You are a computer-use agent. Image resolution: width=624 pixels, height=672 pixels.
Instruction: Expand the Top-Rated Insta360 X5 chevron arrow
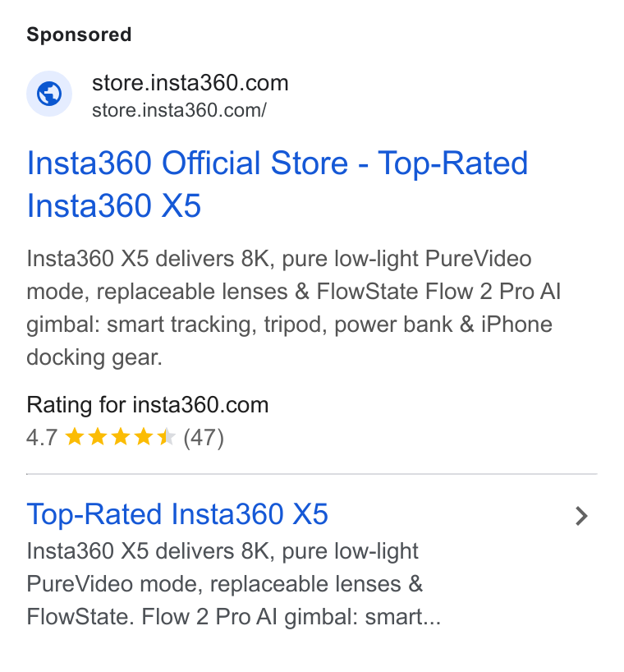[580, 516]
